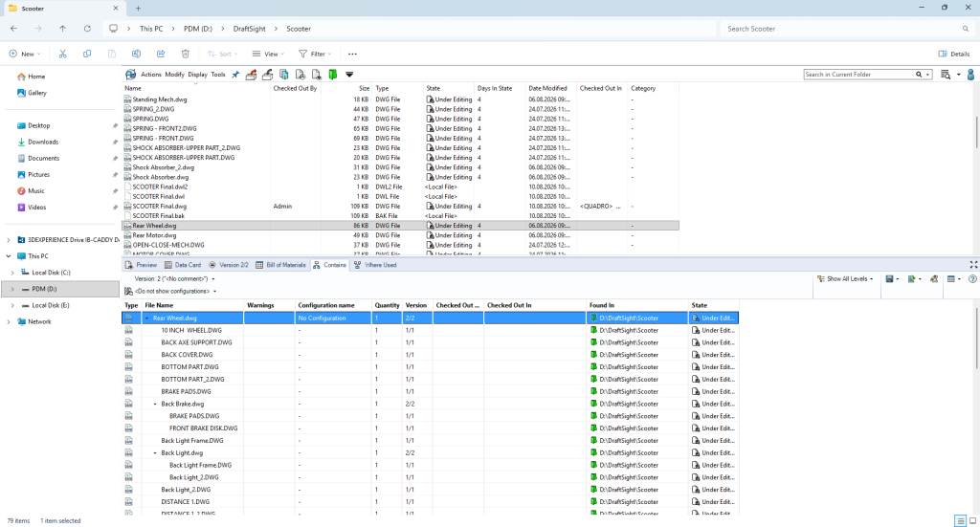Click the Delete trash icon
This screenshot has width=980, height=527.
tap(185, 54)
